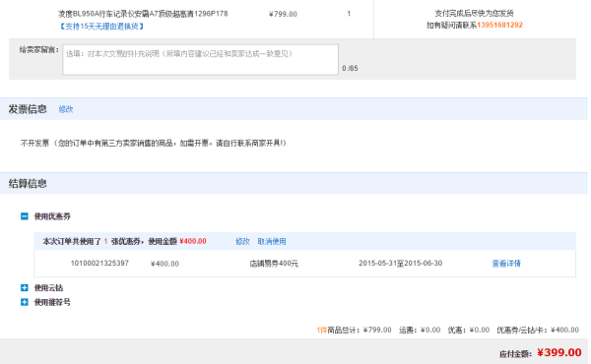
Task: Click coupon validity 2015-05-31至2015-06-30
Action: tap(400, 263)
